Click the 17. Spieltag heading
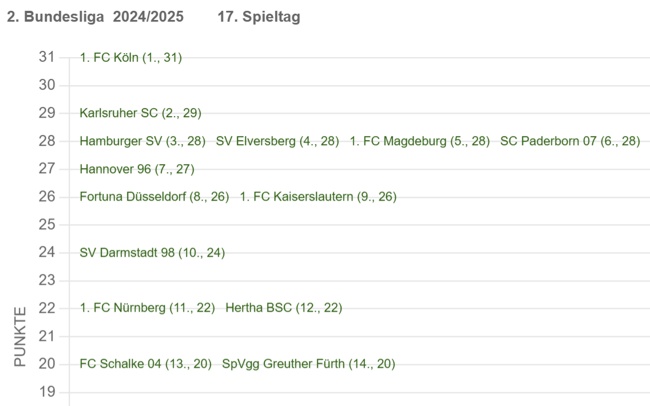This screenshot has height=406, width=650. tap(258, 17)
